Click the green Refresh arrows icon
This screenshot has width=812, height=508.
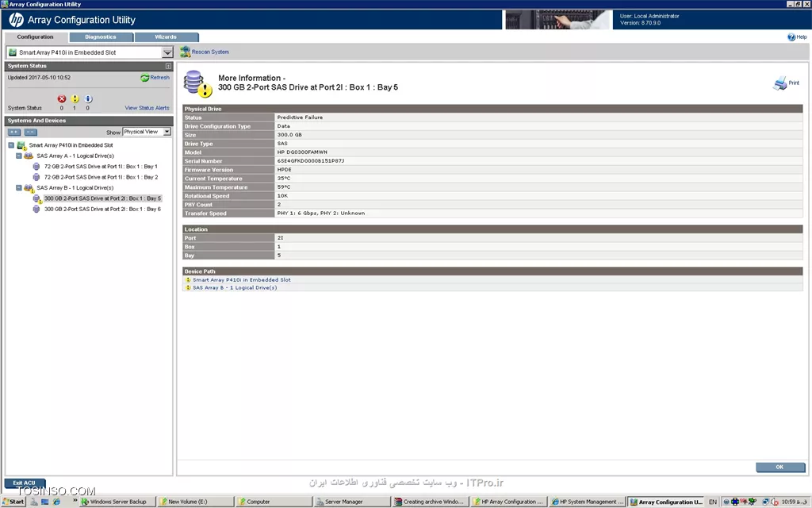click(144, 78)
